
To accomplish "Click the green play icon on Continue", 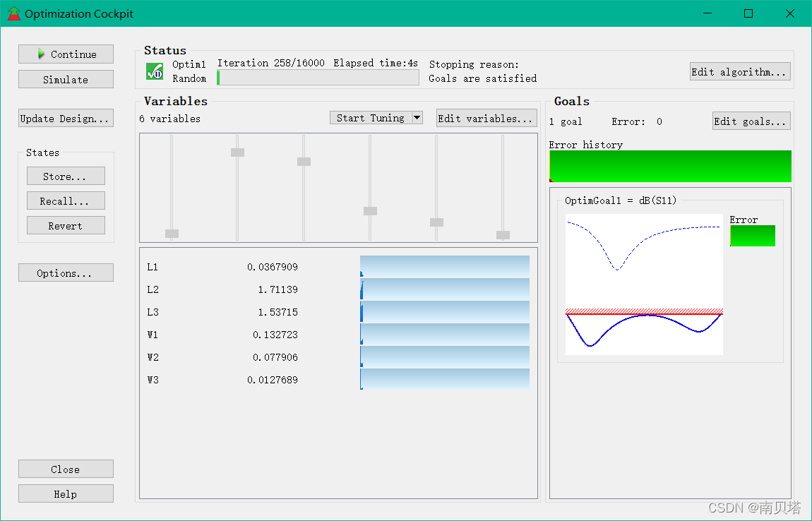I will (x=42, y=54).
